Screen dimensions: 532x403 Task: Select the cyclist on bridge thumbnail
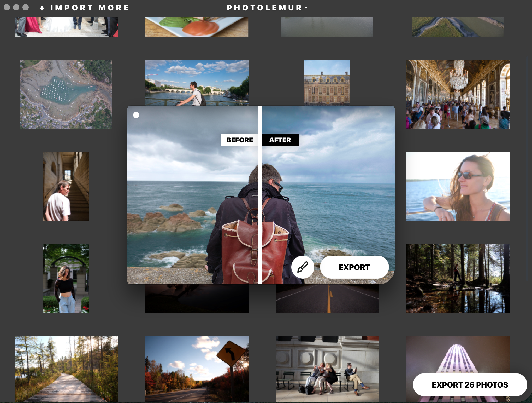[x=197, y=83]
